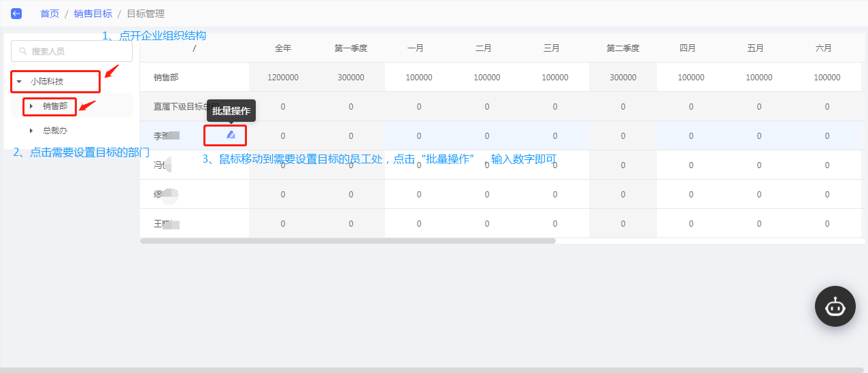Screen dimensions: 868x373
Task: Click the 三月 column header
Action: 552,48
